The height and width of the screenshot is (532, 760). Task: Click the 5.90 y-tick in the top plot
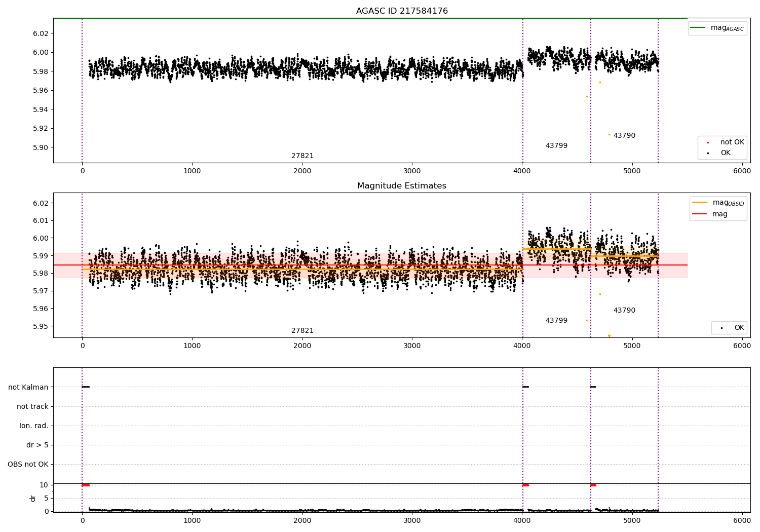coord(41,147)
